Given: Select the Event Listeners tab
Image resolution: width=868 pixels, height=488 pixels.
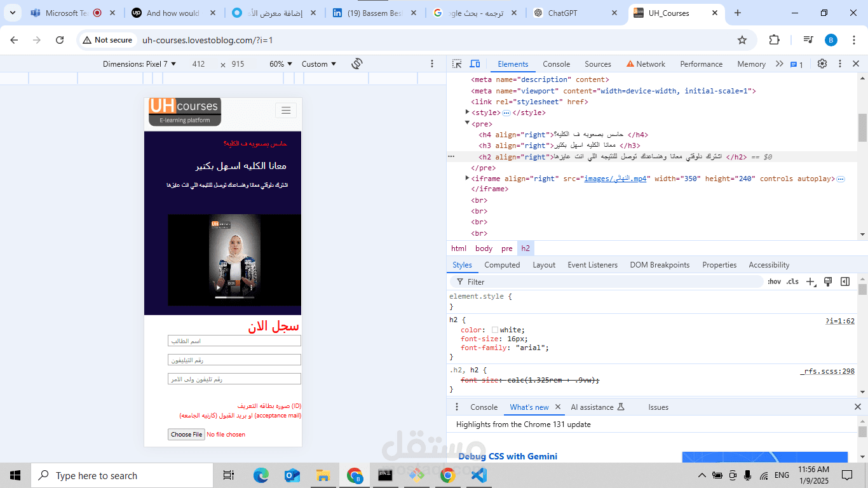Looking at the screenshot, I should (592, 265).
